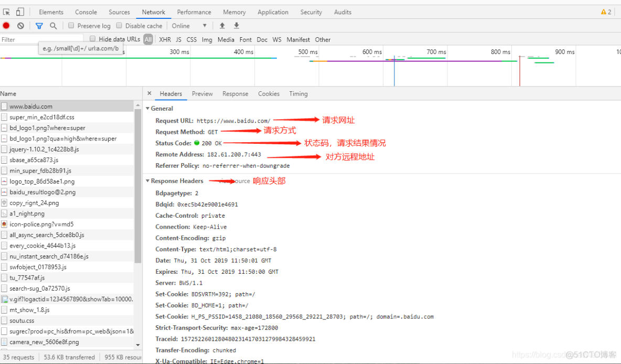Close the request details pane

(x=149, y=93)
